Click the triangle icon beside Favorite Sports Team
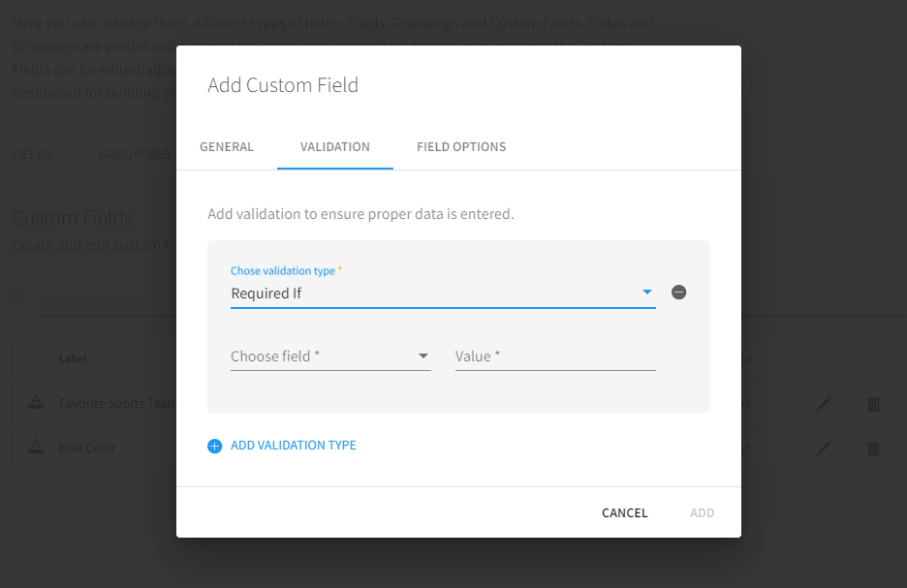This screenshot has width=907, height=588. tap(35, 403)
